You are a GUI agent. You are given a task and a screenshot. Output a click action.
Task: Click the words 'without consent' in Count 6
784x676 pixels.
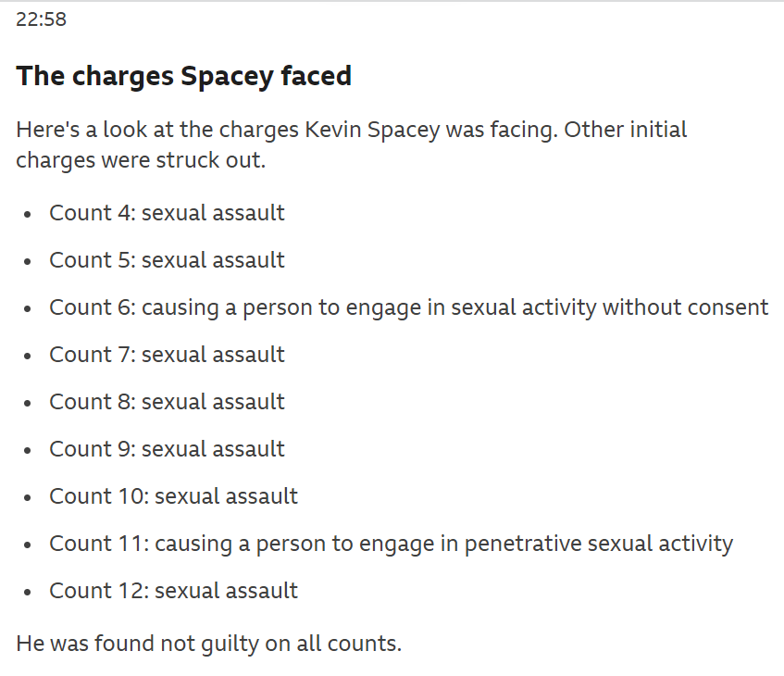click(686, 307)
